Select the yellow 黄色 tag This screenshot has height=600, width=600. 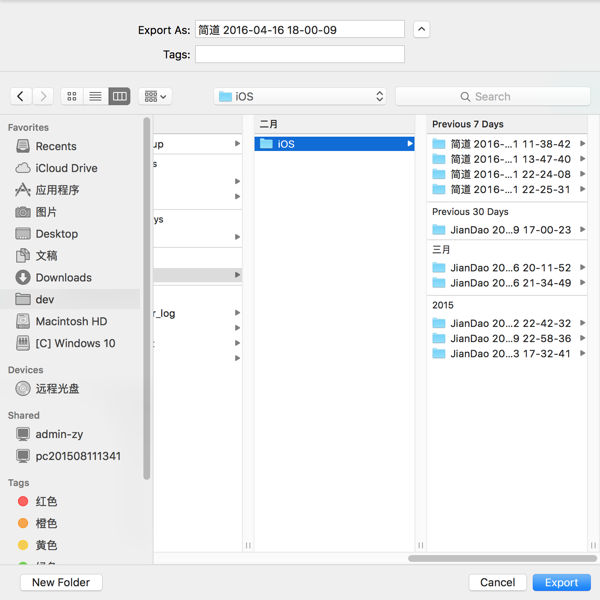[x=37, y=545]
